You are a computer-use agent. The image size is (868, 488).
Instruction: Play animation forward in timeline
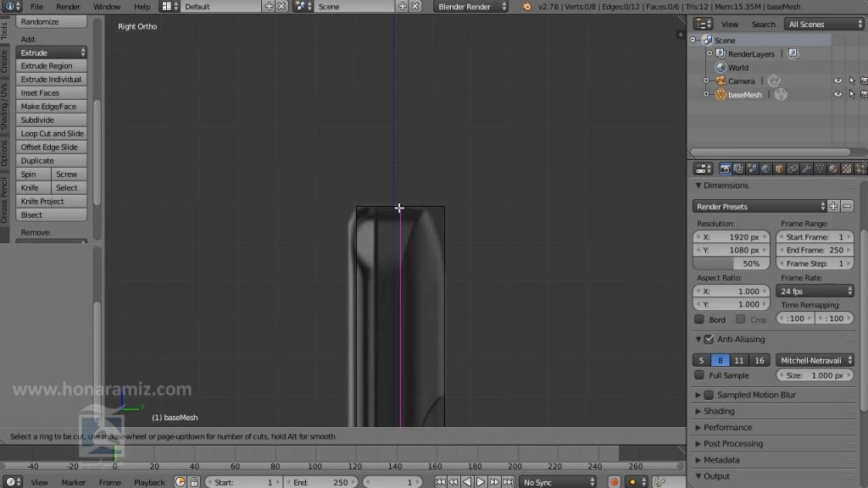481,482
